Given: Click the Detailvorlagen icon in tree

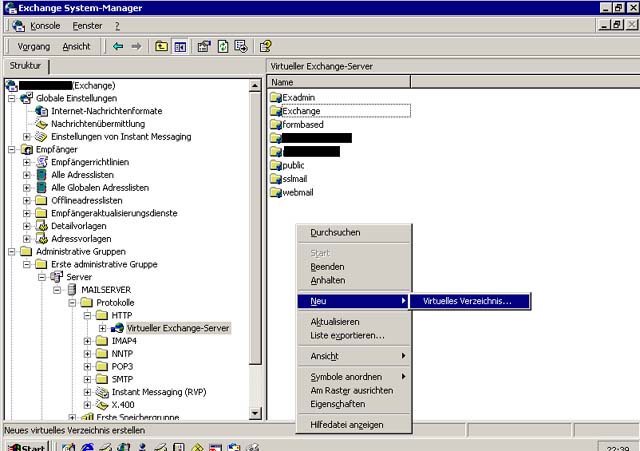Looking at the screenshot, I should pos(41,226).
